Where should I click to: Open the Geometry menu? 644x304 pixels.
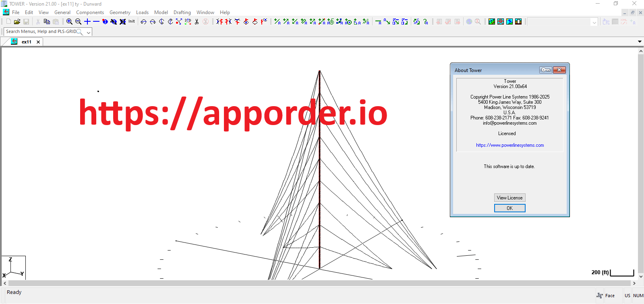pyautogui.click(x=120, y=12)
